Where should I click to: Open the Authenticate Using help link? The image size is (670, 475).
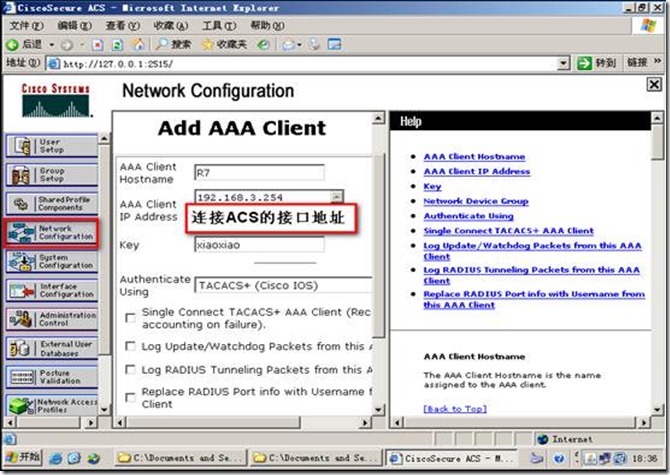tap(468, 216)
